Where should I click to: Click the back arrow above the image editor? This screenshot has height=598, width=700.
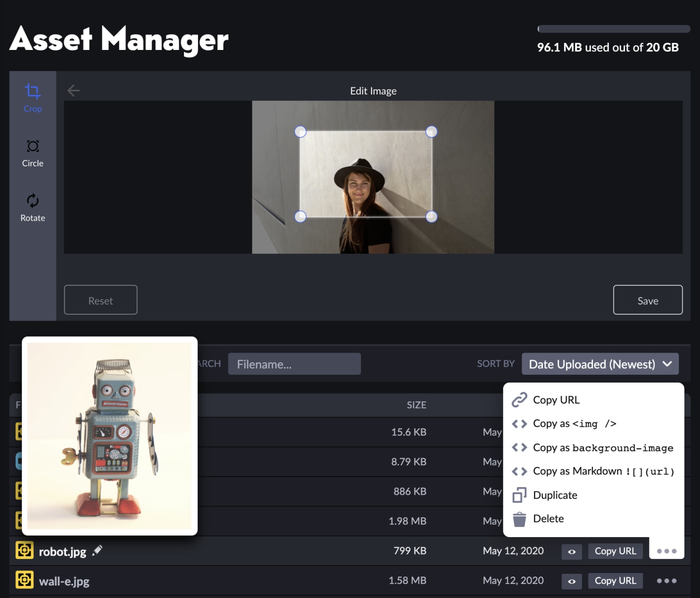(x=73, y=90)
